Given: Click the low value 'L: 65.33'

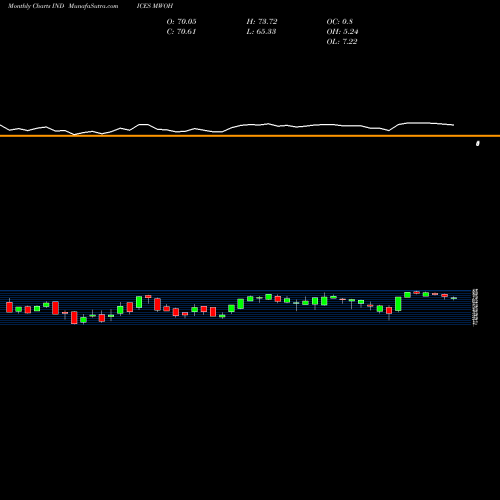Looking at the screenshot, I should (x=261, y=32).
